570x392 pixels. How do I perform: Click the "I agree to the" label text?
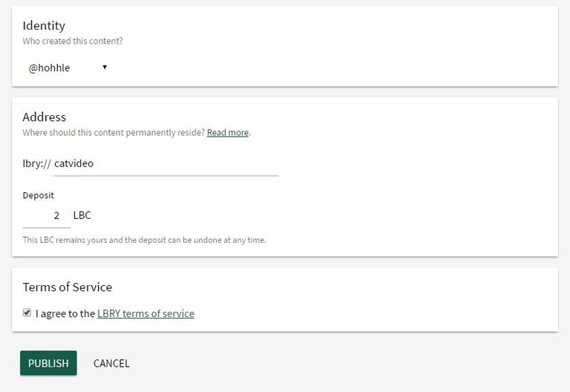pyautogui.click(x=65, y=314)
